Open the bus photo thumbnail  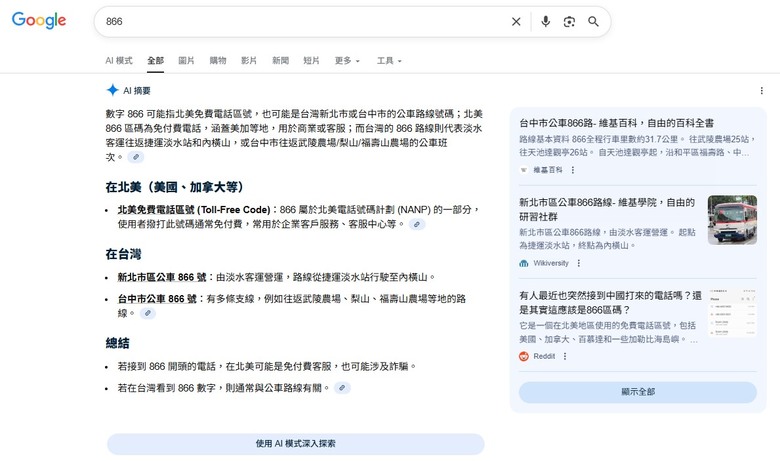click(x=732, y=220)
